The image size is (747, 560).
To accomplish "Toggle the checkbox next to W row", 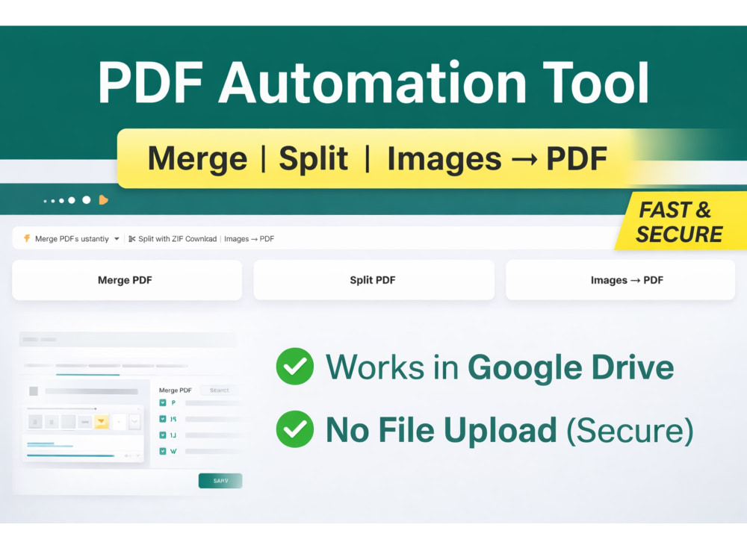I will pos(162,451).
